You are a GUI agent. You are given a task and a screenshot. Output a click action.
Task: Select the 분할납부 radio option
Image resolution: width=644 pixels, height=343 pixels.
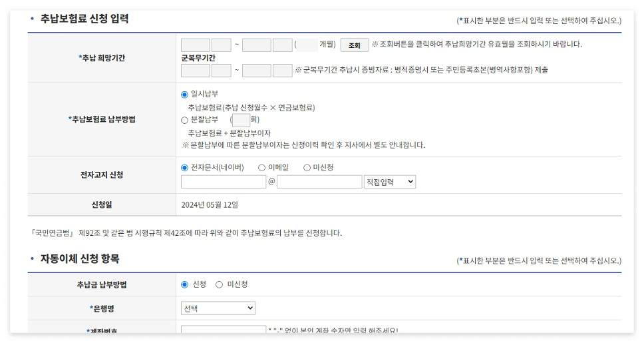coord(184,120)
